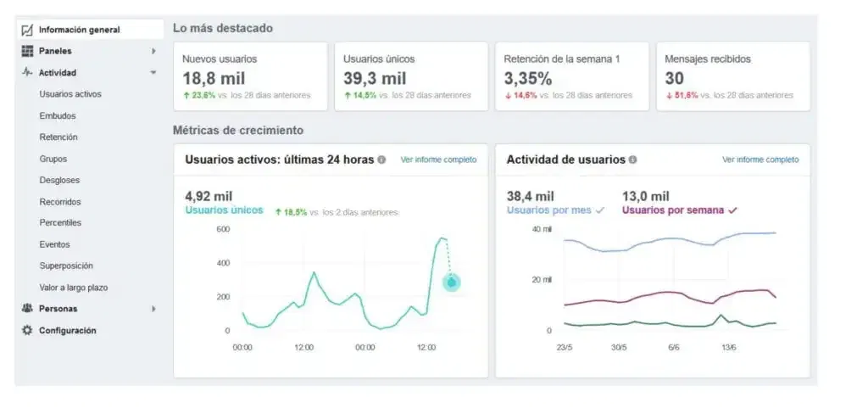Image resolution: width=868 pixels, height=414 pixels.
Task: Click info icon beside Usuarios activos title
Action: point(381,159)
